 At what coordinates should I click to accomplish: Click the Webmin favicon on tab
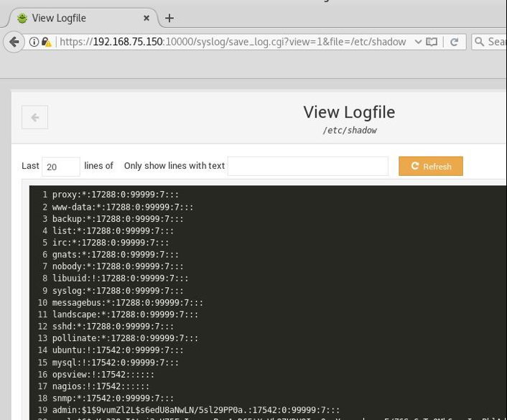click(22, 18)
